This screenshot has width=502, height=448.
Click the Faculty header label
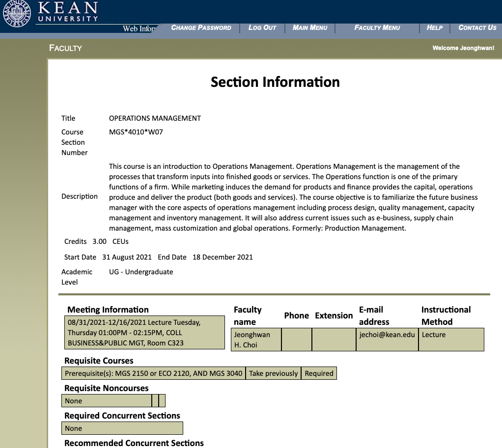[66, 48]
